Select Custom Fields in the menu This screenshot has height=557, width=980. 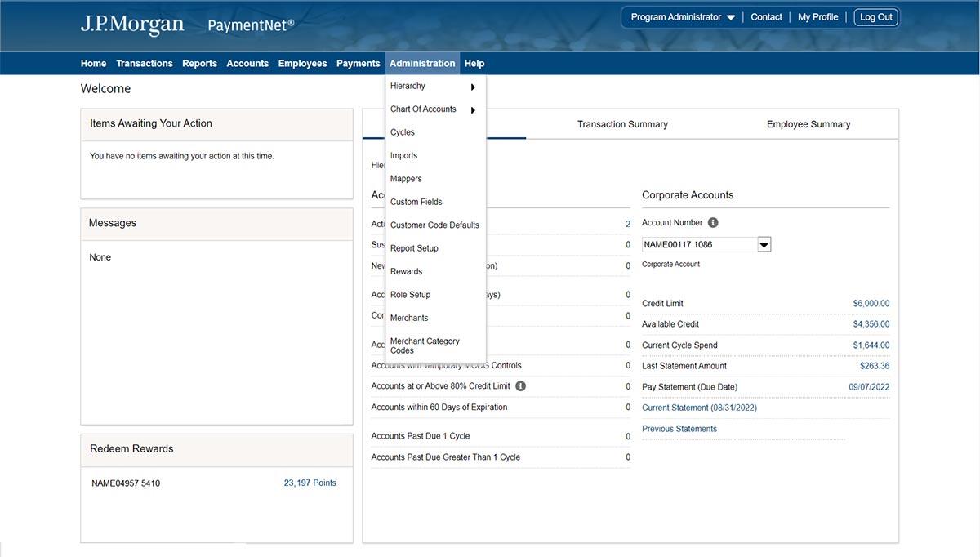click(x=416, y=202)
